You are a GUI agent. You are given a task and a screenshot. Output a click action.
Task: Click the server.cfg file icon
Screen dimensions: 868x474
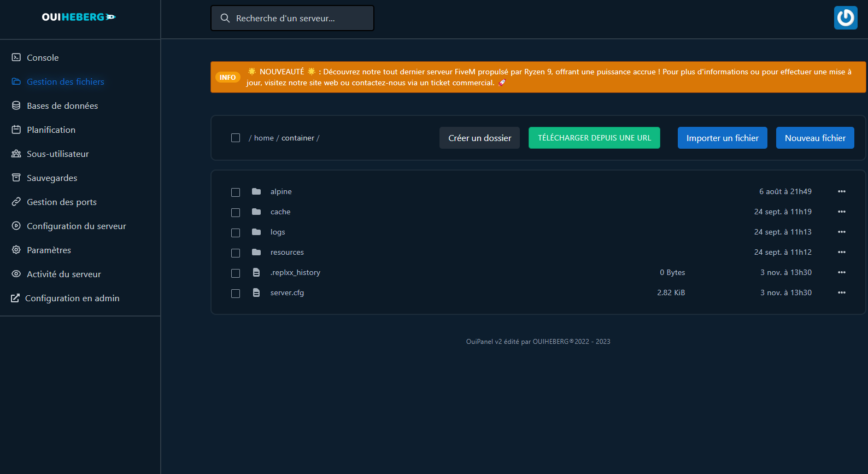(x=256, y=292)
